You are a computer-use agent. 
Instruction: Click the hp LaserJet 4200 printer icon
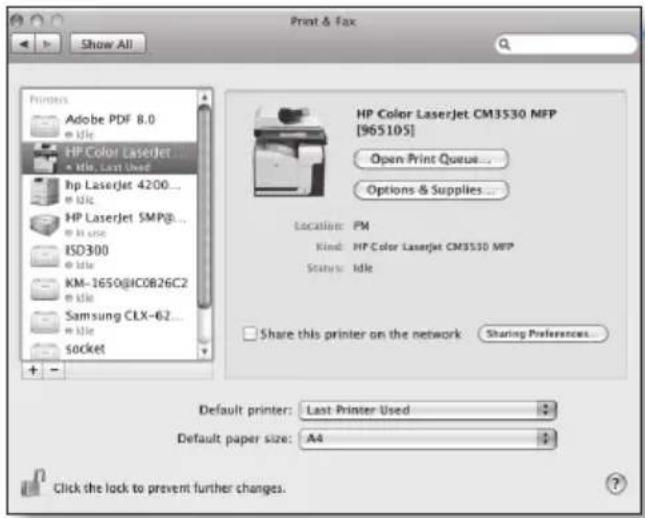pyautogui.click(x=44, y=191)
